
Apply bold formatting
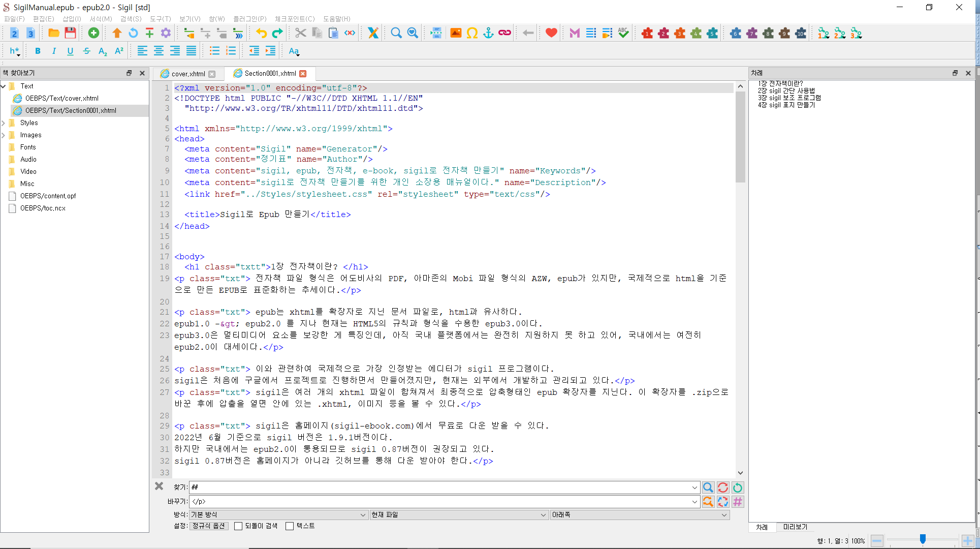click(x=38, y=51)
